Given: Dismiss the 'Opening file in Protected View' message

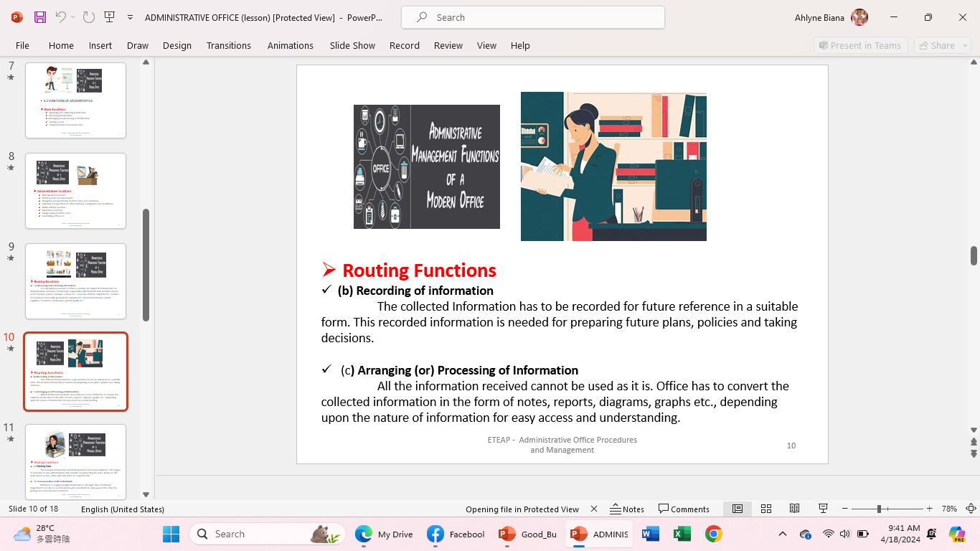Looking at the screenshot, I should tap(594, 509).
